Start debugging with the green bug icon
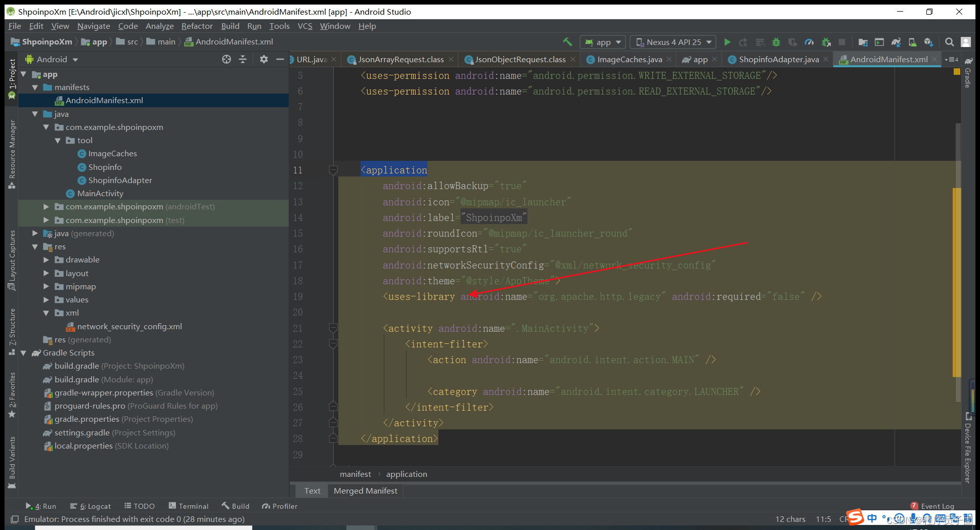980x530 pixels. (x=776, y=42)
